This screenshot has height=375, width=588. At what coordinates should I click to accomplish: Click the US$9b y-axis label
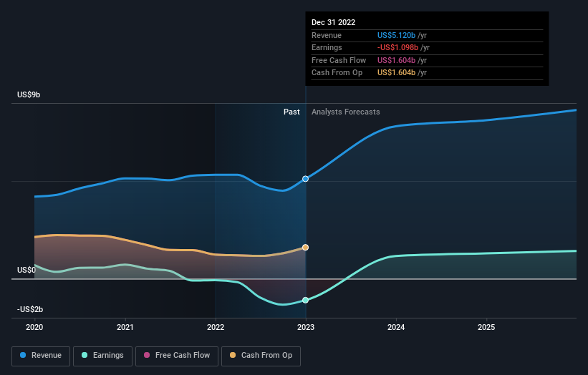29,94
